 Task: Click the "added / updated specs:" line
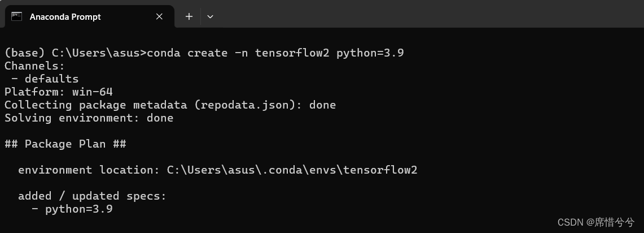[93, 196]
